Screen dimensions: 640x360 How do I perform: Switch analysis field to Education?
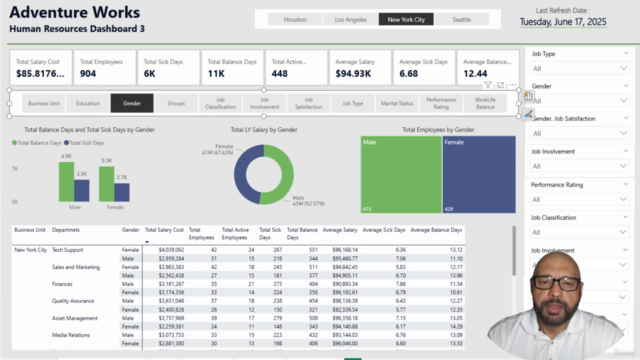point(88,103)
